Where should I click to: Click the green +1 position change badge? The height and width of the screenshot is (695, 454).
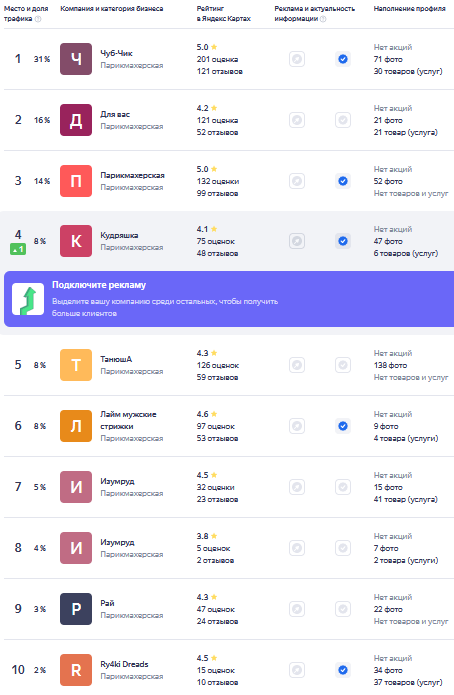coord(18,250)
